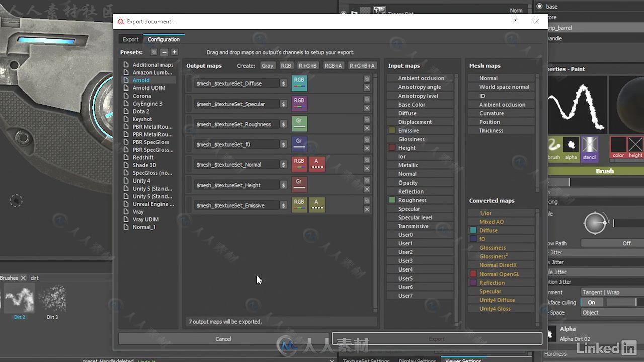
Task: Open Display Settings tab at bottom
Action: 417,360
